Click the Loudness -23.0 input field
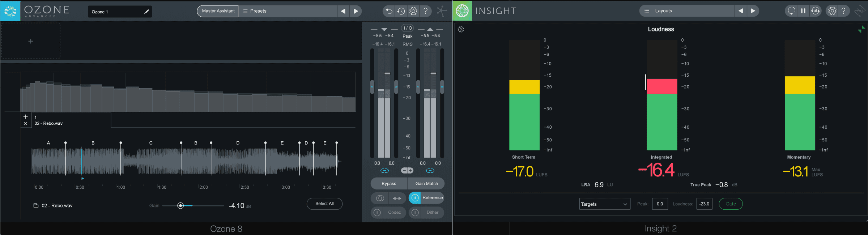The height and width of the screenshot is (235, 868). [705, 204]
